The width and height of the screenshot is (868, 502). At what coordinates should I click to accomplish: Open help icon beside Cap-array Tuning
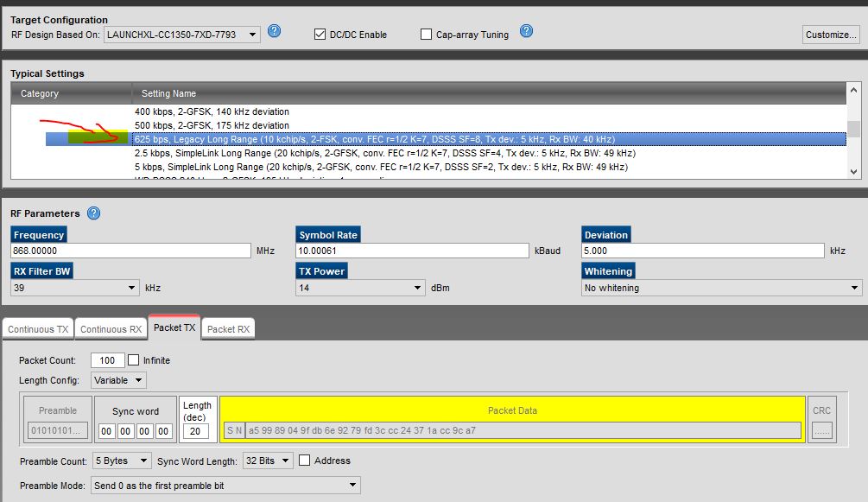click(527, 31)
